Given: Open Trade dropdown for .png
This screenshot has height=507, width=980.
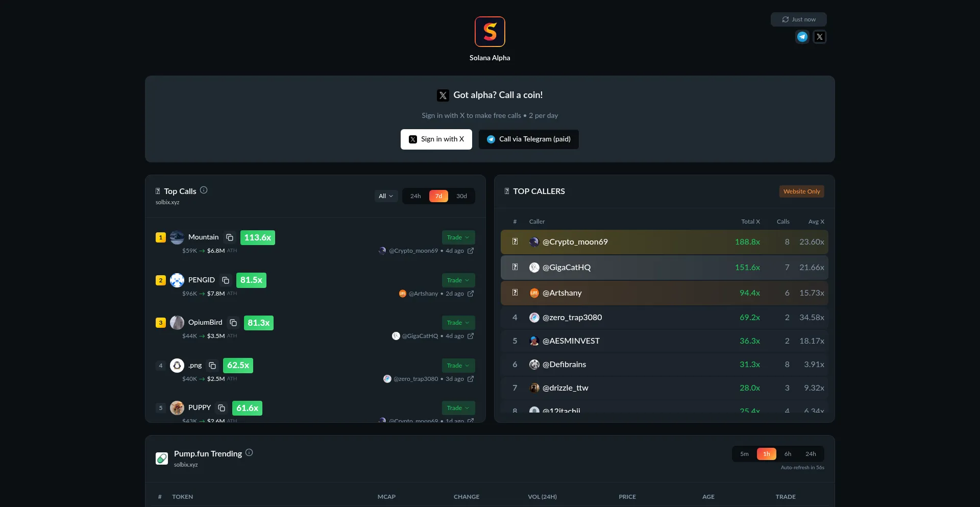Looking at the screenshot, I should click(x=458, y=366).
